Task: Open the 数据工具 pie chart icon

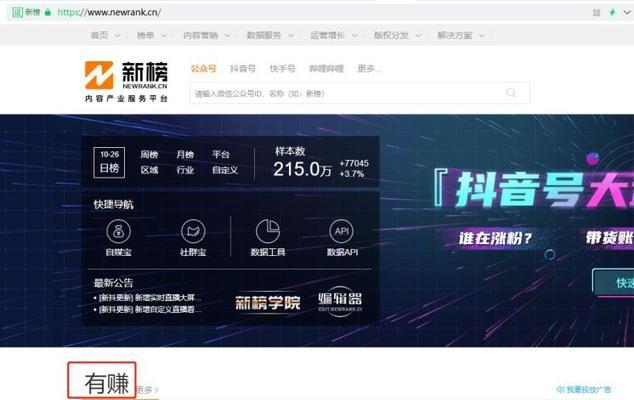Action: (x=268, y=231)
